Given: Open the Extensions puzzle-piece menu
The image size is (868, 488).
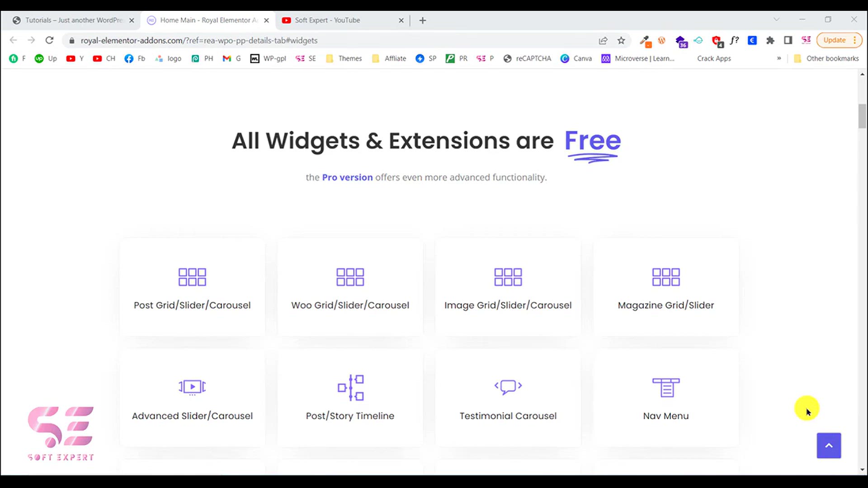Looking at the screenshot, I should coord(770,40).
